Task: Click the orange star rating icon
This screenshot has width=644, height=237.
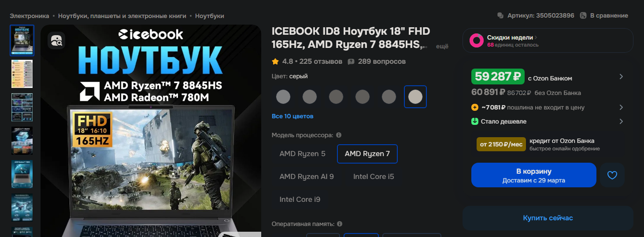Action: click(x=275, y=61)
